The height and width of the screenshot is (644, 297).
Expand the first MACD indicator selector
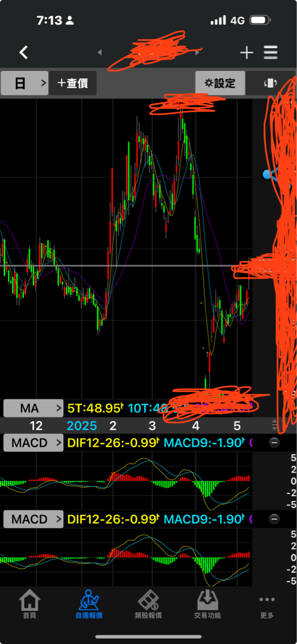click(x=34, y=443)
